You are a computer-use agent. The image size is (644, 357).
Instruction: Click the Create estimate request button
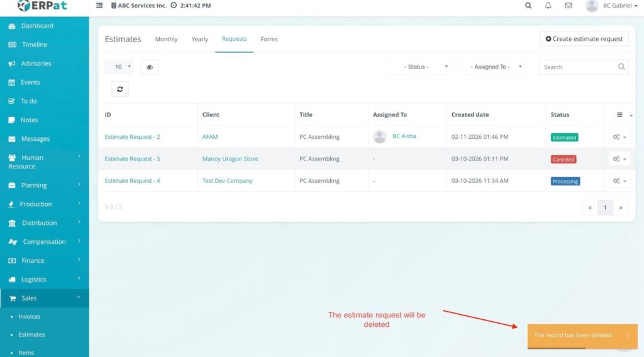tap(584, 39)
